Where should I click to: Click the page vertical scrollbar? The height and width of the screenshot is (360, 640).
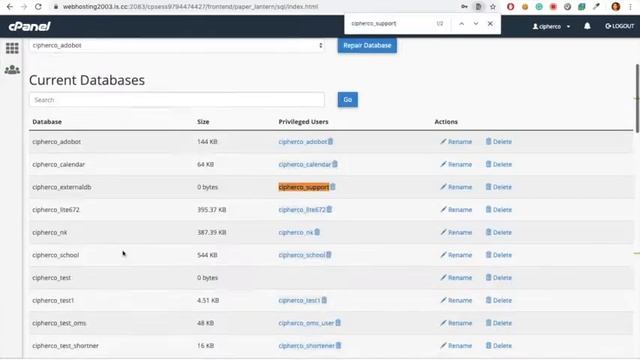coord(637,98)
